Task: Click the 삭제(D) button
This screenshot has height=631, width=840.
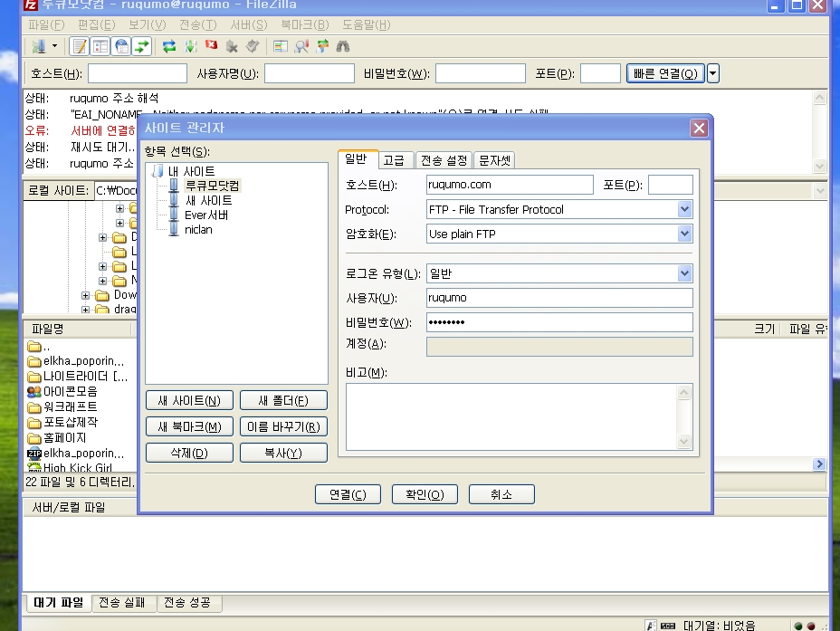Action: 189,454
